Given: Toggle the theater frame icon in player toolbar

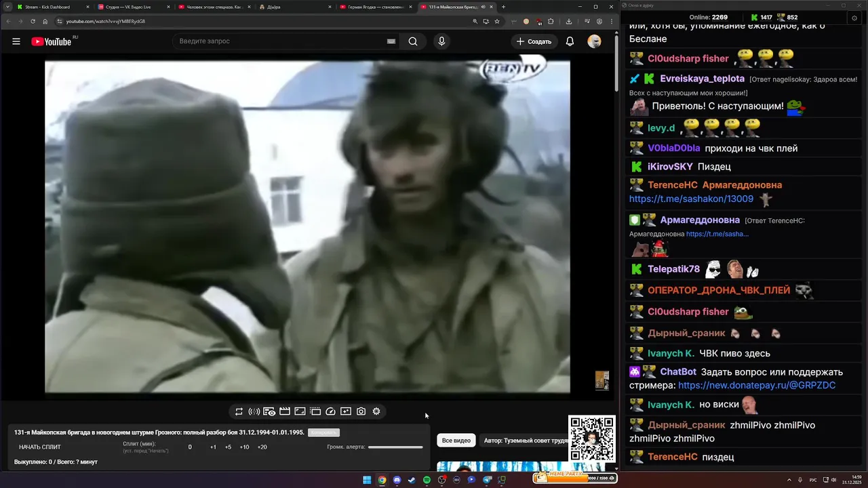Looking at the screenshot, I should [x=300, y=411].
